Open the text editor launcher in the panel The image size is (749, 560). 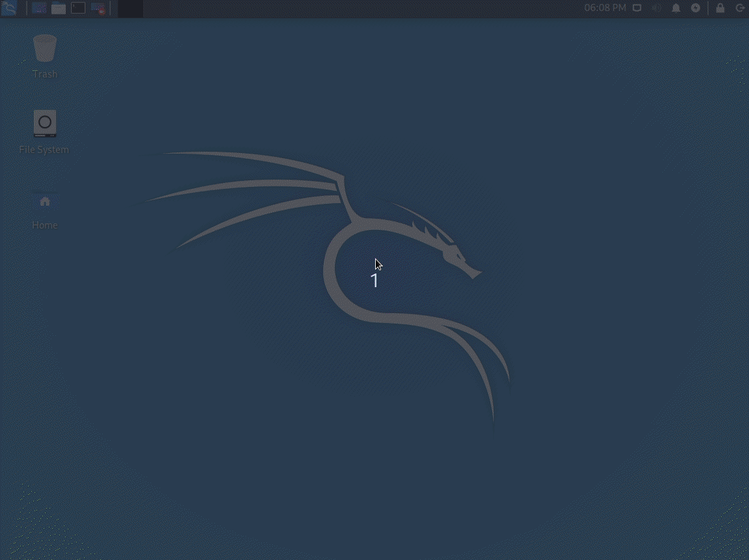[98, 8]
